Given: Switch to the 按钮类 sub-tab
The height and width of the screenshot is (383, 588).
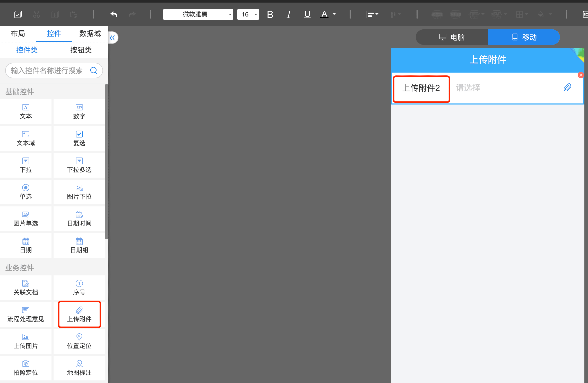Looking at the screenshot, I should click(81, 50).
